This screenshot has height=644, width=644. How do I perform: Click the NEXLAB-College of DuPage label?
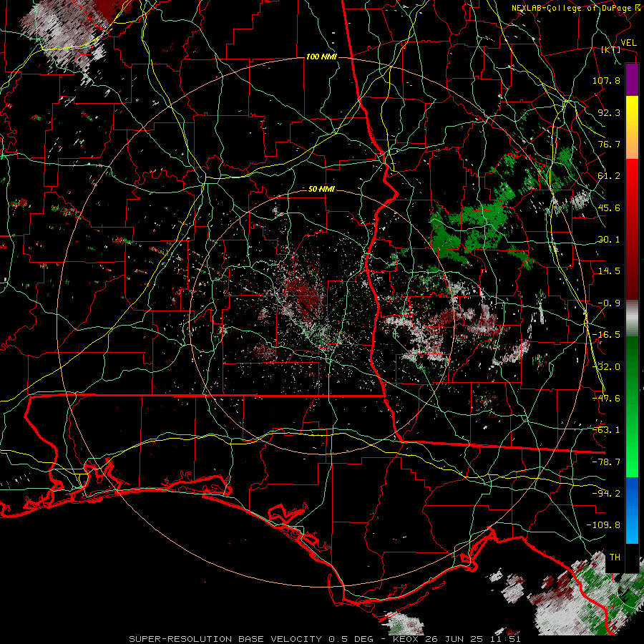(571, 8)
